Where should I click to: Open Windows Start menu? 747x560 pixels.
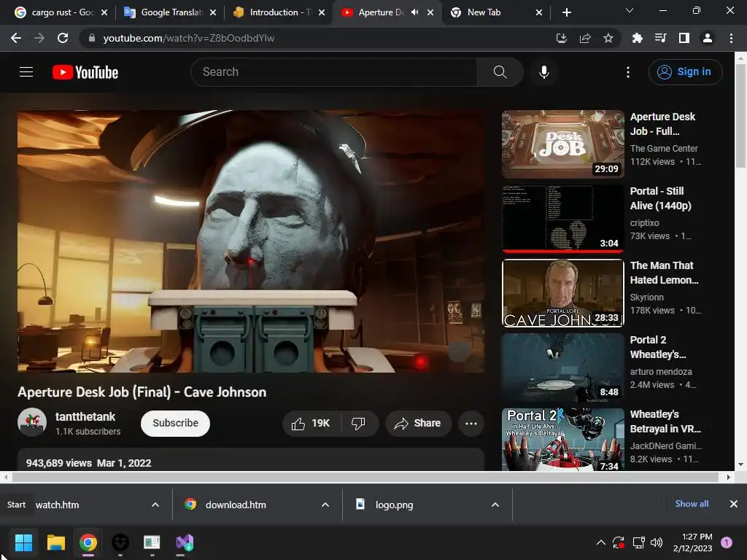23,542
